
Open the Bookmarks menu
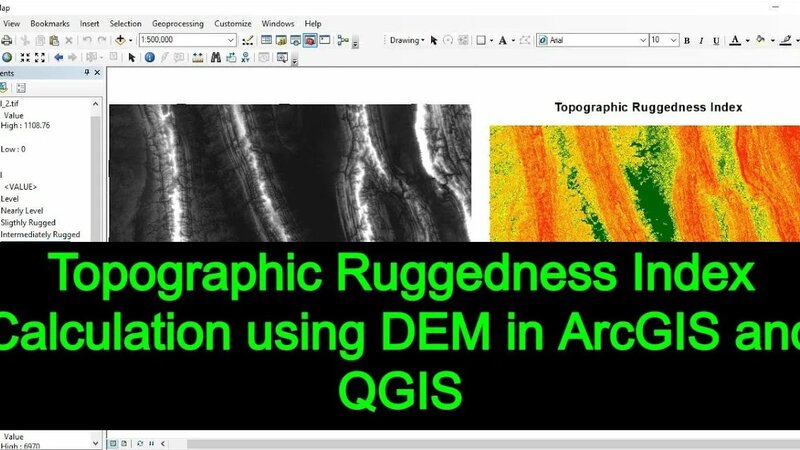coord(49,23)
